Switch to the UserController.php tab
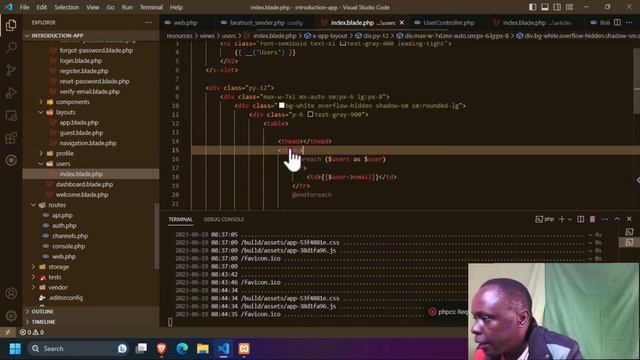This screenshot has width=640, height=360. click(x=449, y=22)
